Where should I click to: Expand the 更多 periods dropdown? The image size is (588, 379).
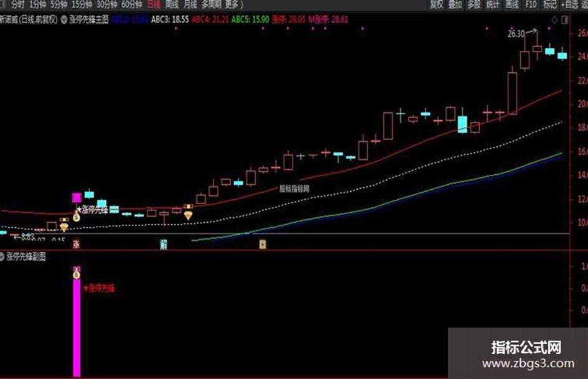234,4
